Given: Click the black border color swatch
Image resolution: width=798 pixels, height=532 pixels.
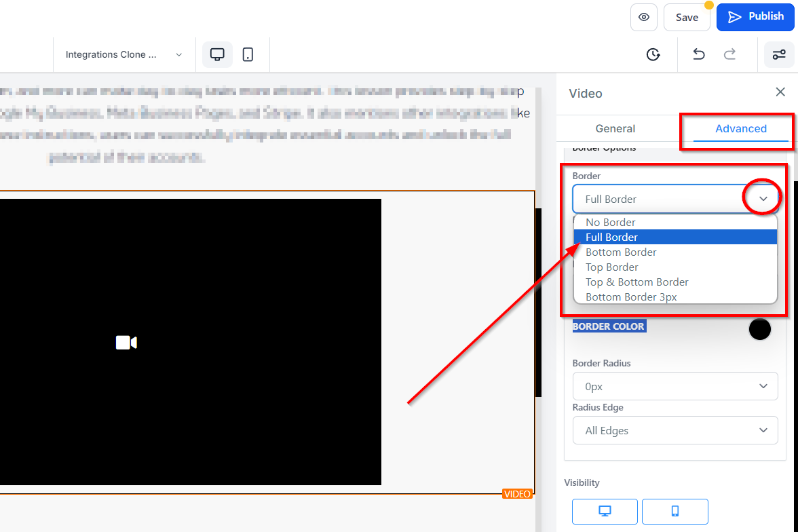Looking at the screenshot, I should 759,329.
